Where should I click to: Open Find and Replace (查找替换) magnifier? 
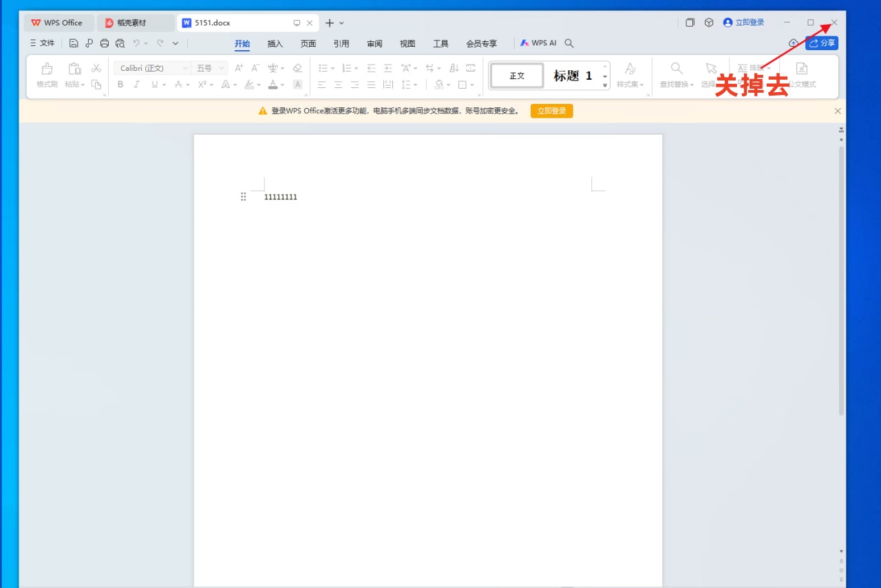pos(677,69)
